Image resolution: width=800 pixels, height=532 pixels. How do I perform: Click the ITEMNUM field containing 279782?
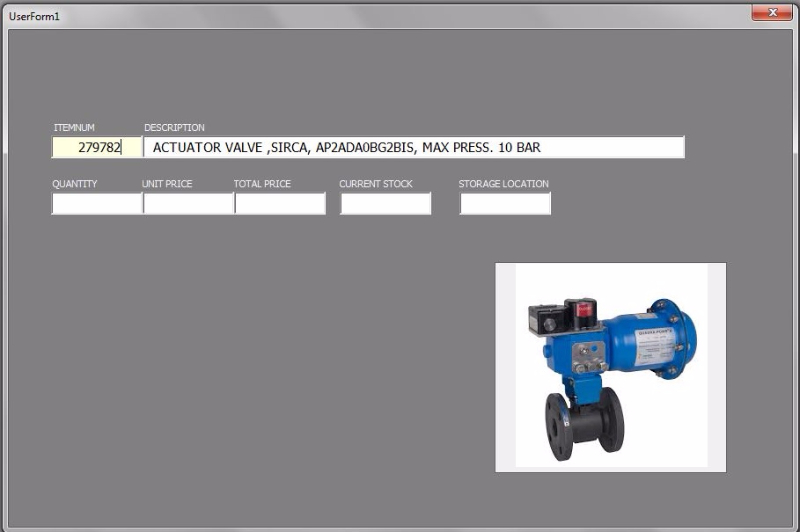[x=87, y=147]
